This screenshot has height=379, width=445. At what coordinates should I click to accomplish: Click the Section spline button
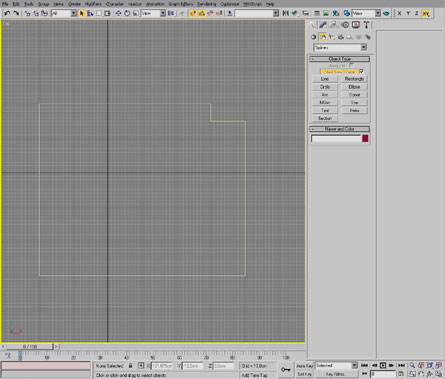tap(325, 118)
